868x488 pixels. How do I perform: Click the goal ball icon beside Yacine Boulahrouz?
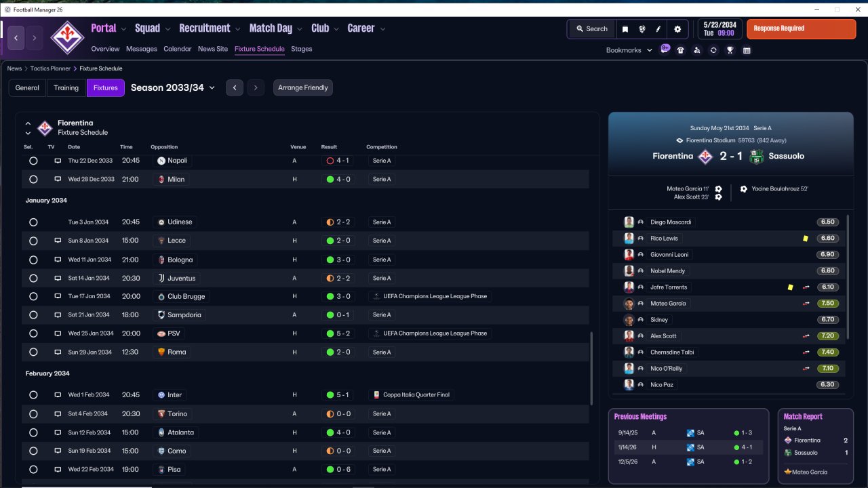pos(744,189)
